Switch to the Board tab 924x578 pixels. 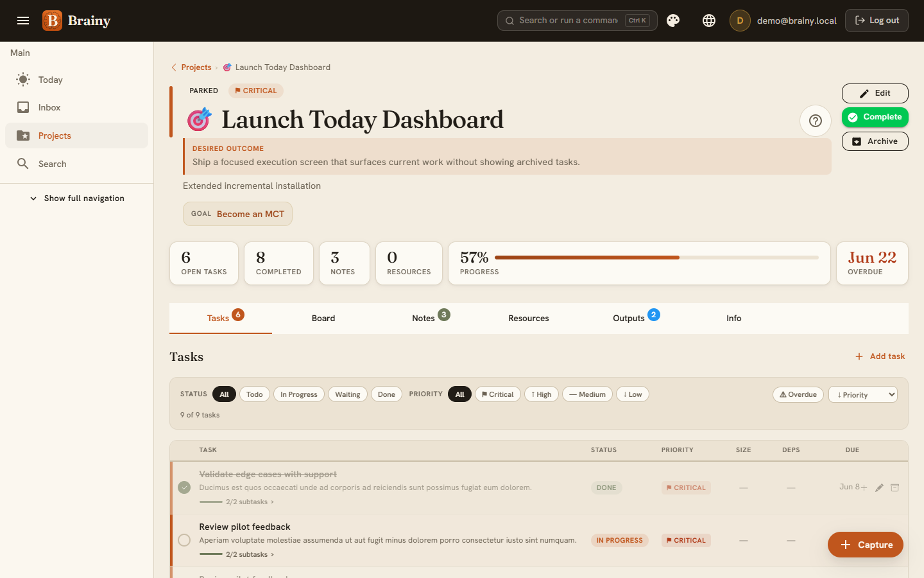click(x=323, y=319)
